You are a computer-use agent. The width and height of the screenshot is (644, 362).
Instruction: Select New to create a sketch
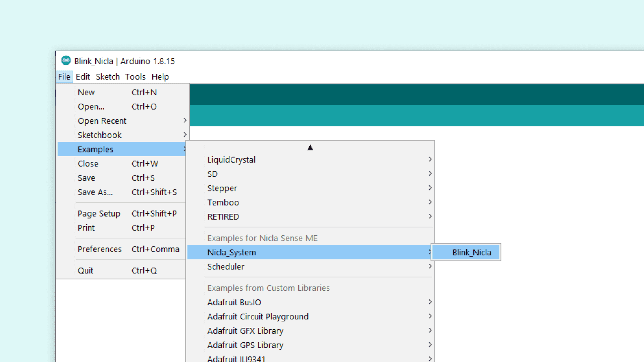86,93
